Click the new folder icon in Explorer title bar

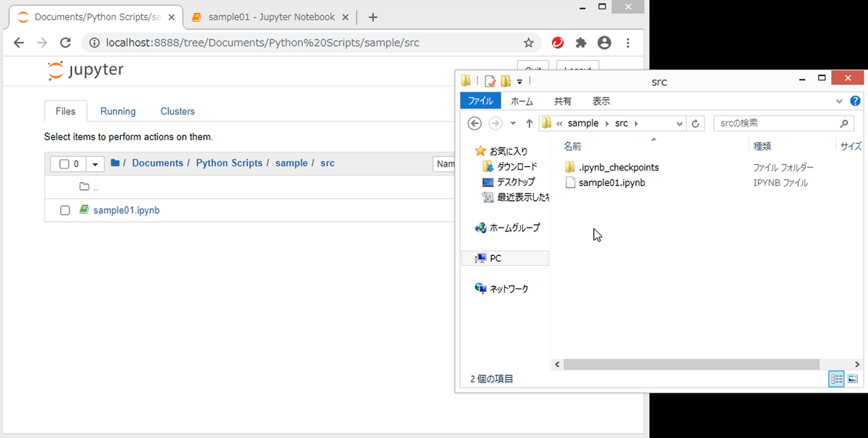506,81
